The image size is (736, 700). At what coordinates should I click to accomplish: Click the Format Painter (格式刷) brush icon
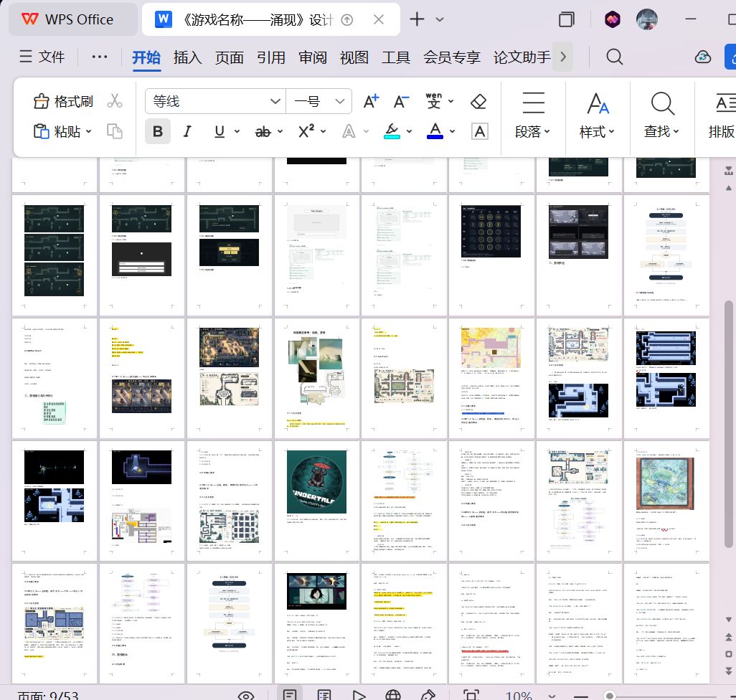(x=42, y=101)
